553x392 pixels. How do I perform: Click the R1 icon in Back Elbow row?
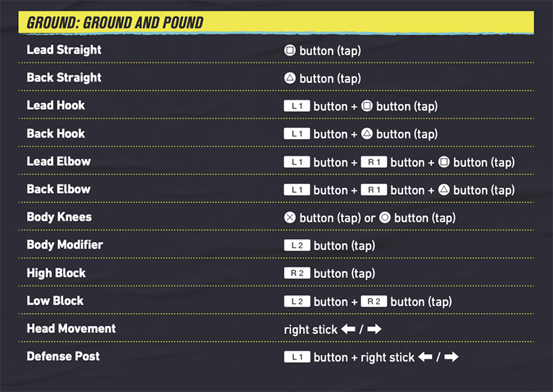[373, 190]
